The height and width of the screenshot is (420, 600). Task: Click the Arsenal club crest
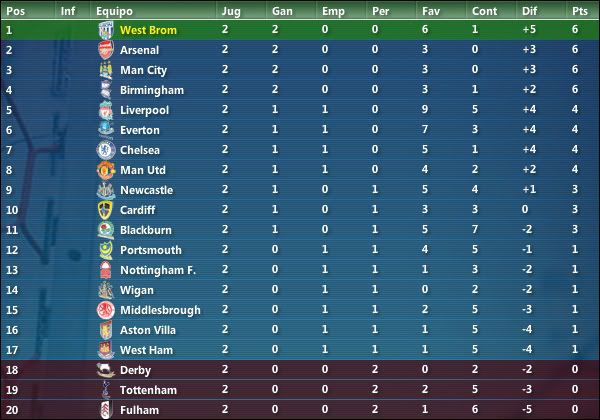click(x=106, y=50)
